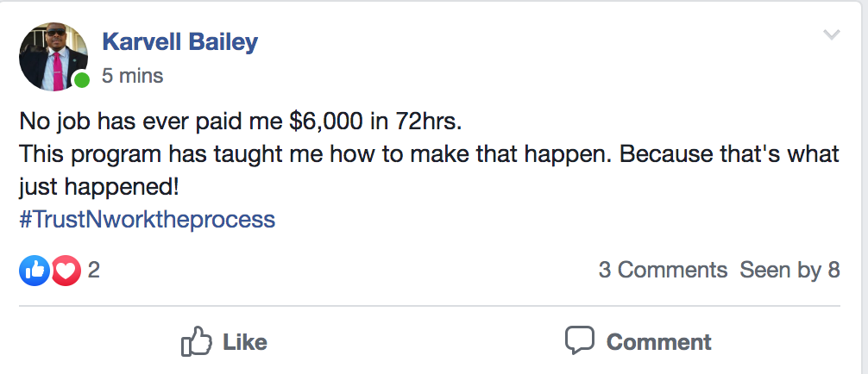Image resolution: width=868 pixels, height=374 pixels.
Task: Visit the Karvell Bailey profile name link
Action: 180,42
